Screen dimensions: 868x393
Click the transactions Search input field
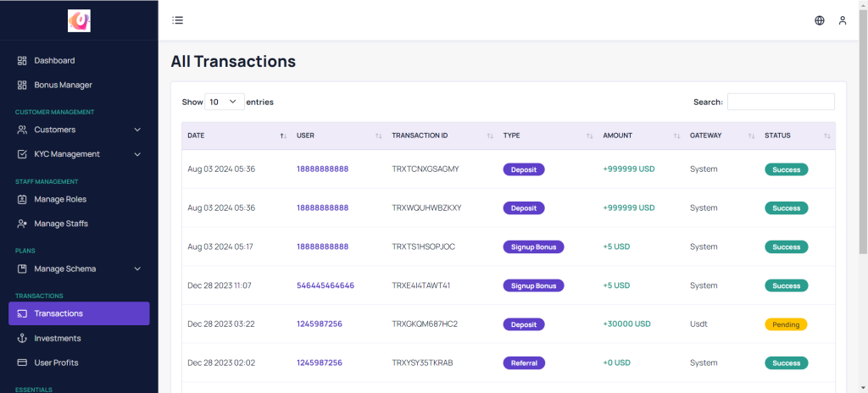tap(780, 102)
